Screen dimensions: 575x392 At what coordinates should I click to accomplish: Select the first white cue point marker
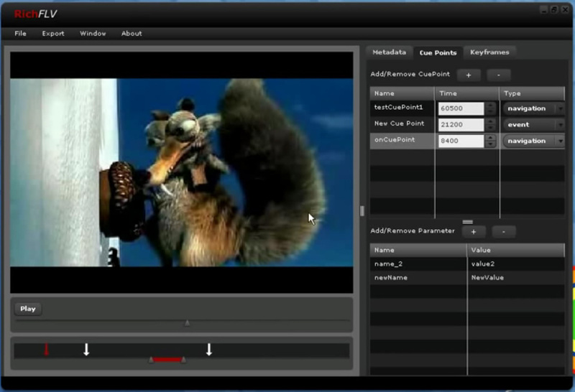86,350
